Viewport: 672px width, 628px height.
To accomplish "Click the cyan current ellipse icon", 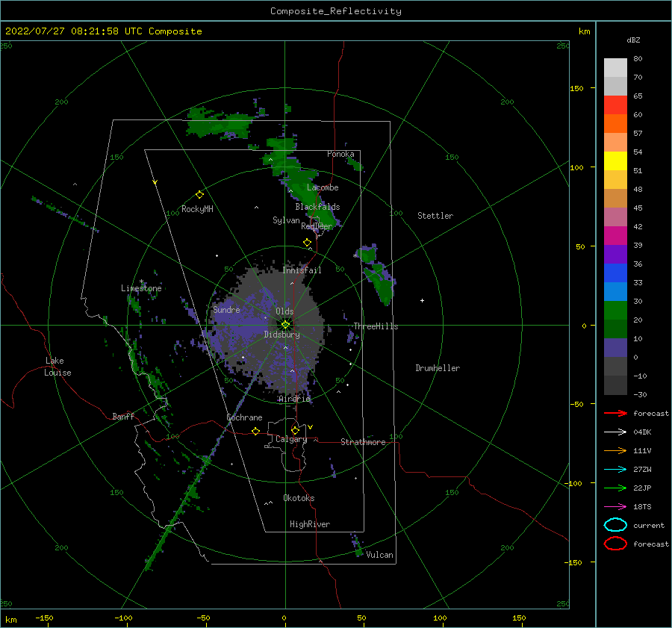I will [615, 525].
